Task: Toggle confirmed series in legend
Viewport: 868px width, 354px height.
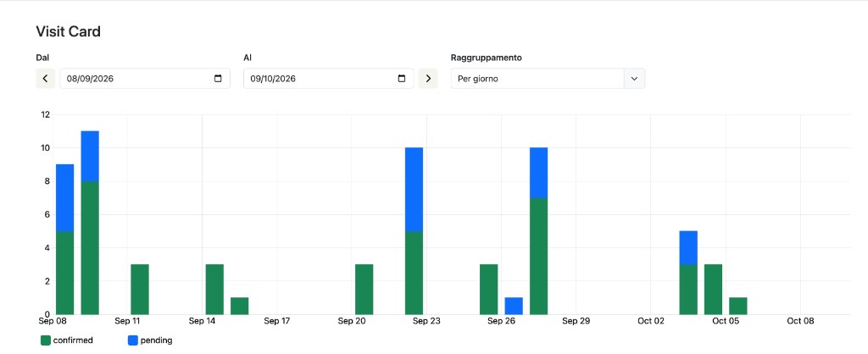Action: 67,340
